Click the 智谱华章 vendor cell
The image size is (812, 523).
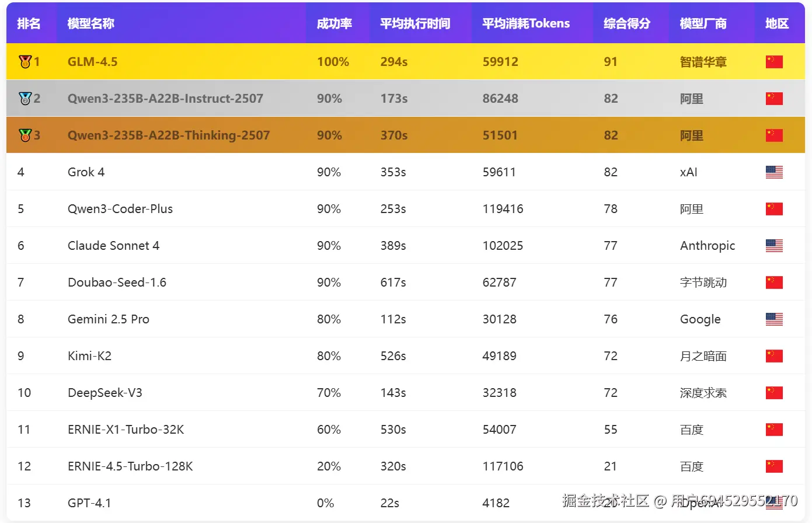pos(703,62)
